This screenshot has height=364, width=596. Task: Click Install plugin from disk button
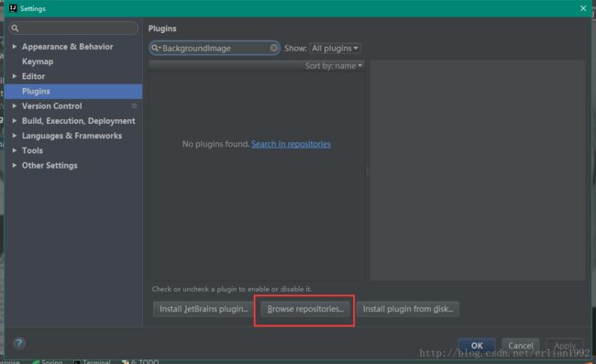(407, 309)
